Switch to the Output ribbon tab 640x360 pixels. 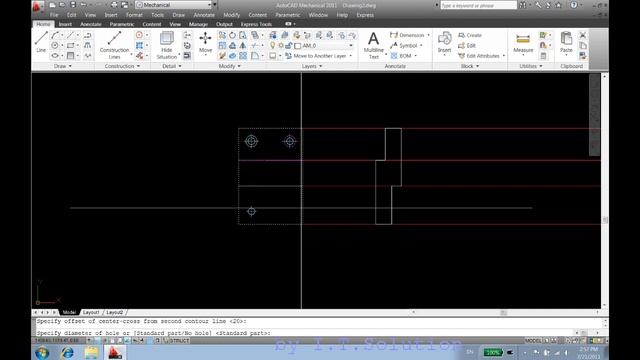click(x=224, y=24)
